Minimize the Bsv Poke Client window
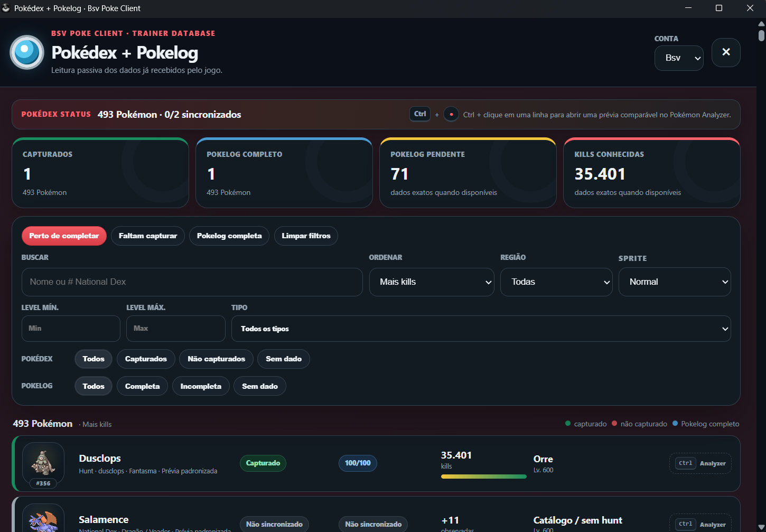 tap(688, 8)
